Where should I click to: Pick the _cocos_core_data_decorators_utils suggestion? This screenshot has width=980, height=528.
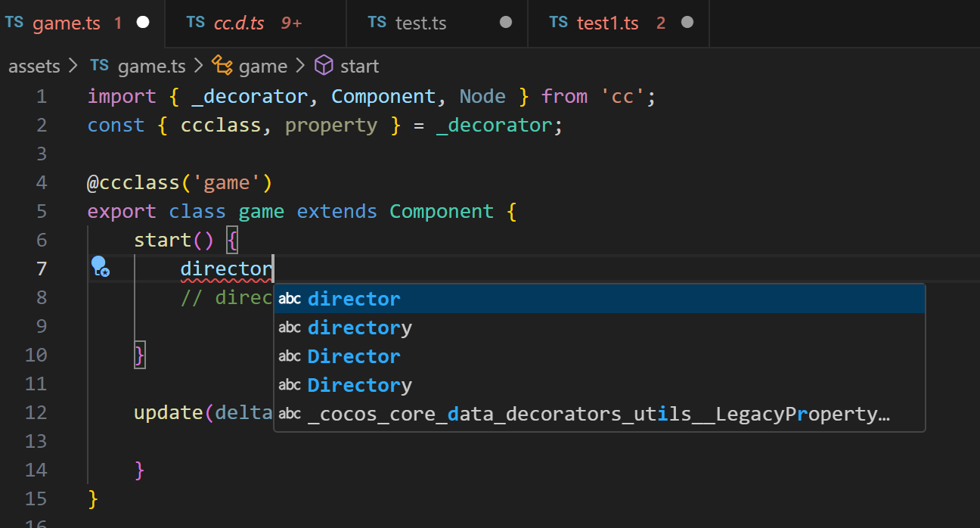[597, 415]
